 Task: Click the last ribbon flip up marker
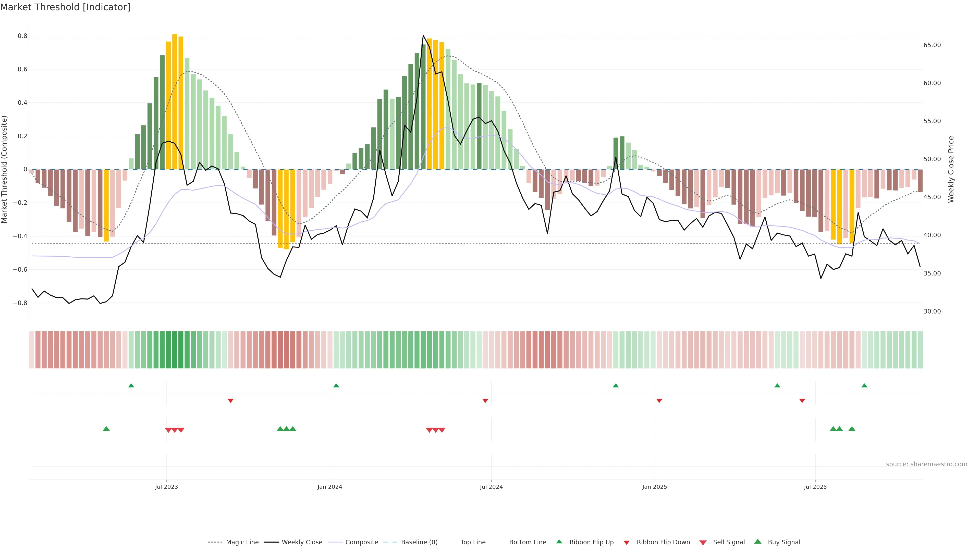tap(864, 386)
